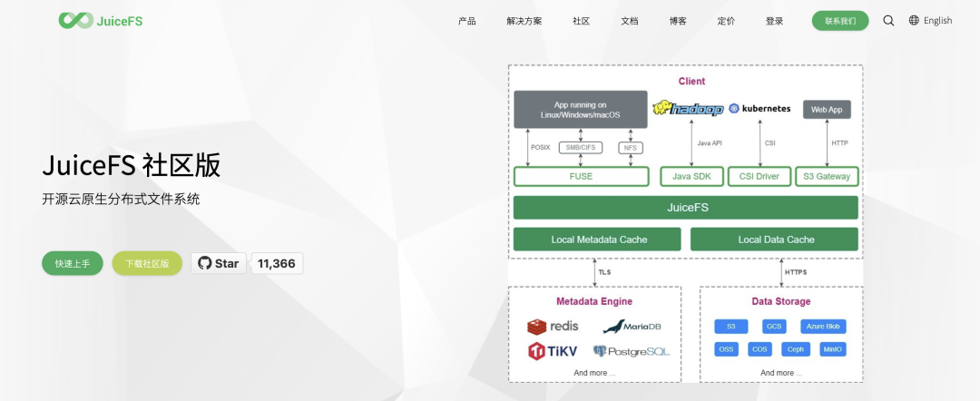Image resolution: width=980 pixels, height=401 pixels.
Task: Click And more under Metadata Engine
Action: tap(594, 373)
